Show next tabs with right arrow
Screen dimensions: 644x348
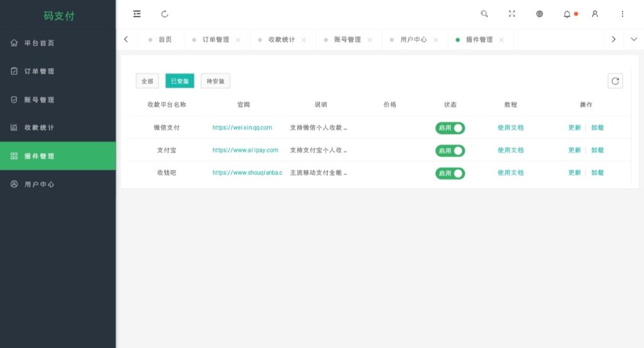click(x=614, y=40)
